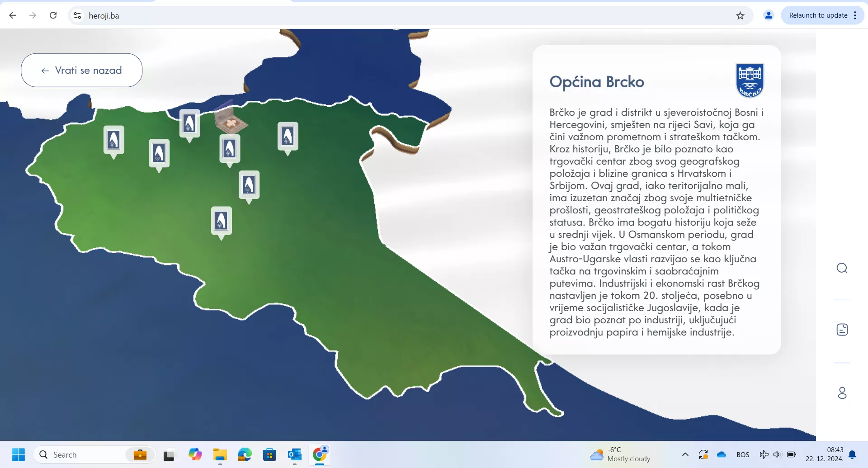This screenshot has width=868, height=468.
Task: View site information icon in address bar
Action: [77, 16]
